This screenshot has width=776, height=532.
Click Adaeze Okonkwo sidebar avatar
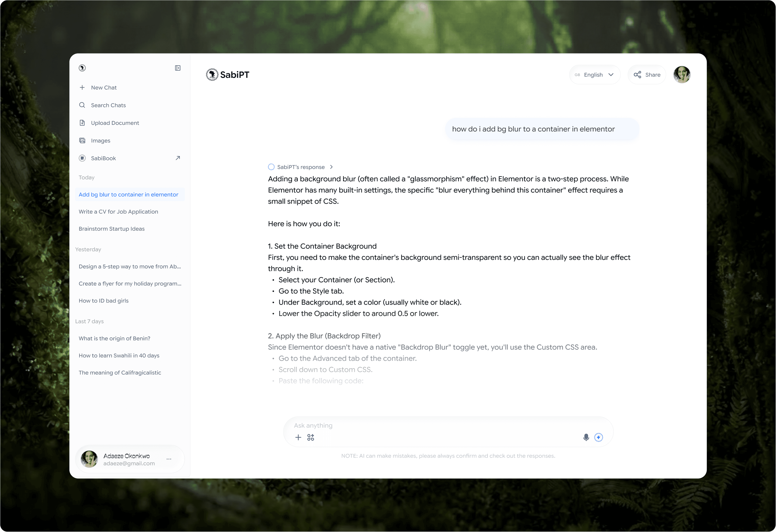point(89,459)
